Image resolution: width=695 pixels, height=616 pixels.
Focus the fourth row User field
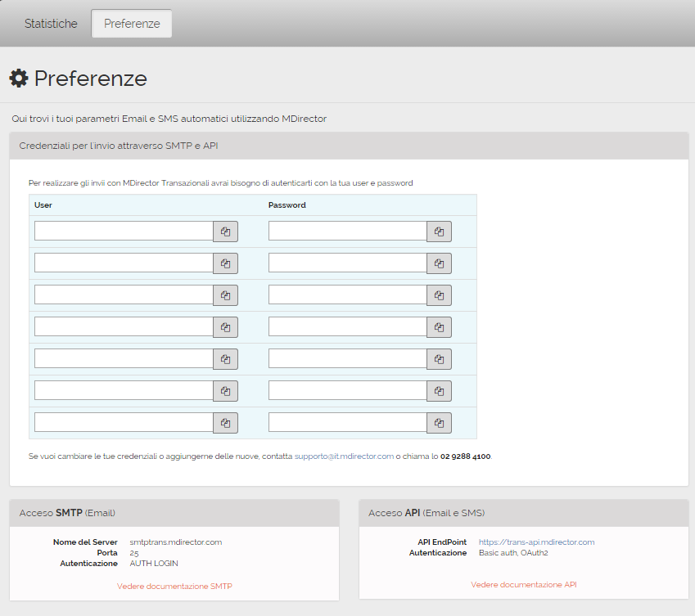pyautogui.click(x=124, y=327)
